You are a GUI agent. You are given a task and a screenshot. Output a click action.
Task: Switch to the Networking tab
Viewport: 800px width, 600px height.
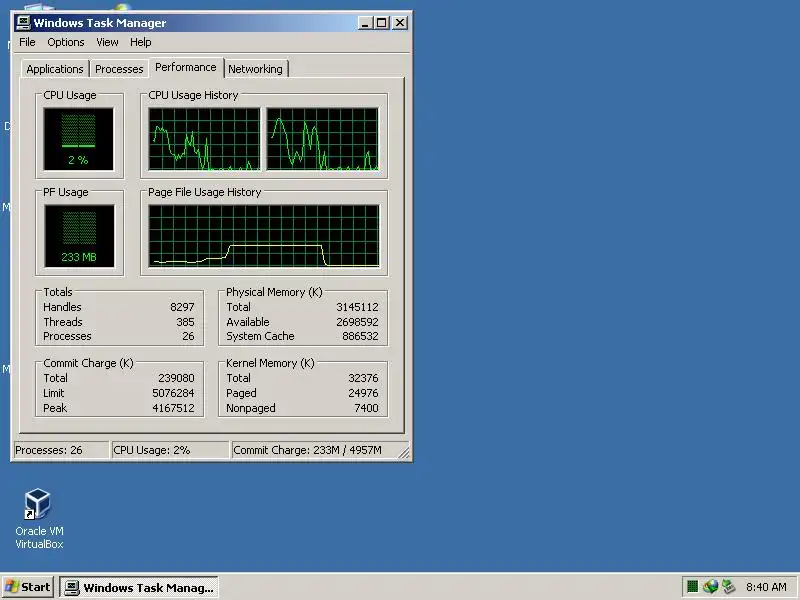coord(255,69)
